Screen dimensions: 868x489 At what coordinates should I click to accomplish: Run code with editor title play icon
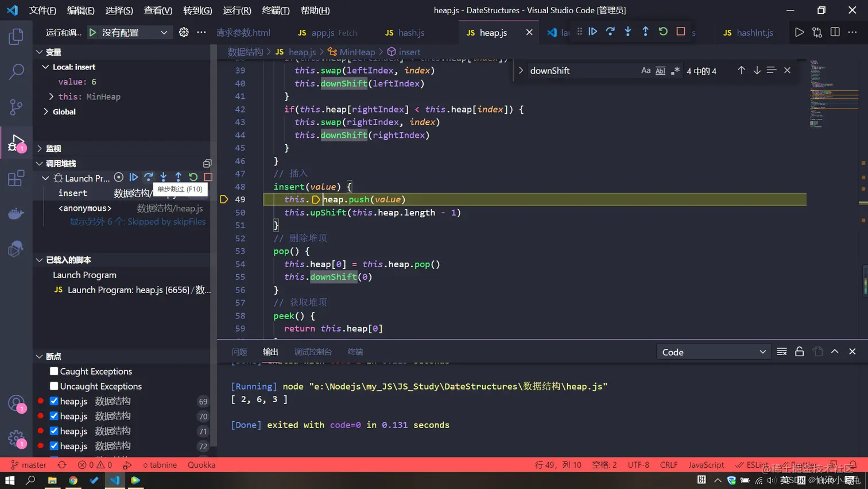pyautogui.click(x=799, y=33)
